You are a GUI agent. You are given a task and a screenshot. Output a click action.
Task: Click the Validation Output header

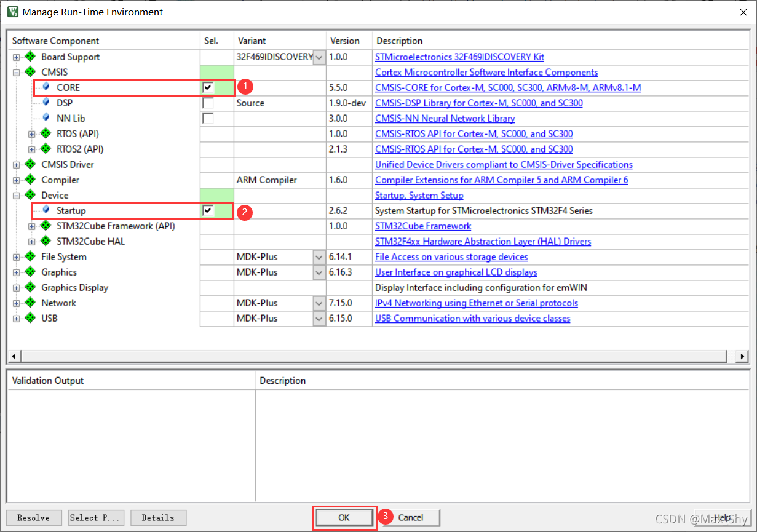pos(132,381)
